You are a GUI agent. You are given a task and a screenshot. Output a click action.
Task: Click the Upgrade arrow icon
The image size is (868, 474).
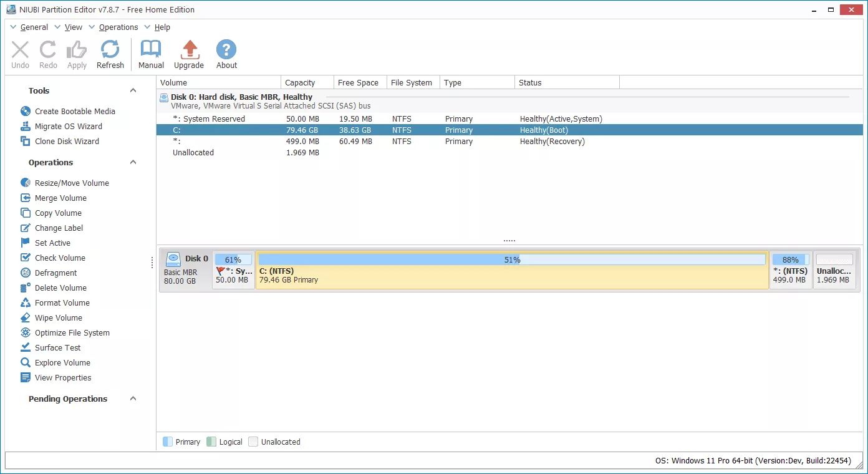[x=189, y=50]
